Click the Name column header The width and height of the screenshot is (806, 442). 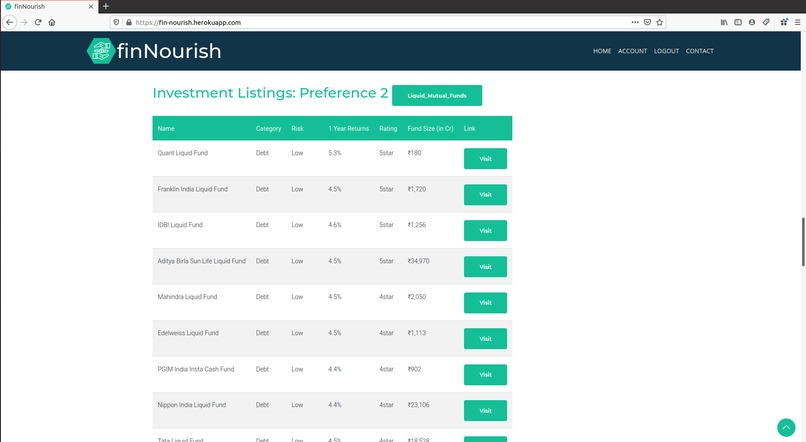166,128
